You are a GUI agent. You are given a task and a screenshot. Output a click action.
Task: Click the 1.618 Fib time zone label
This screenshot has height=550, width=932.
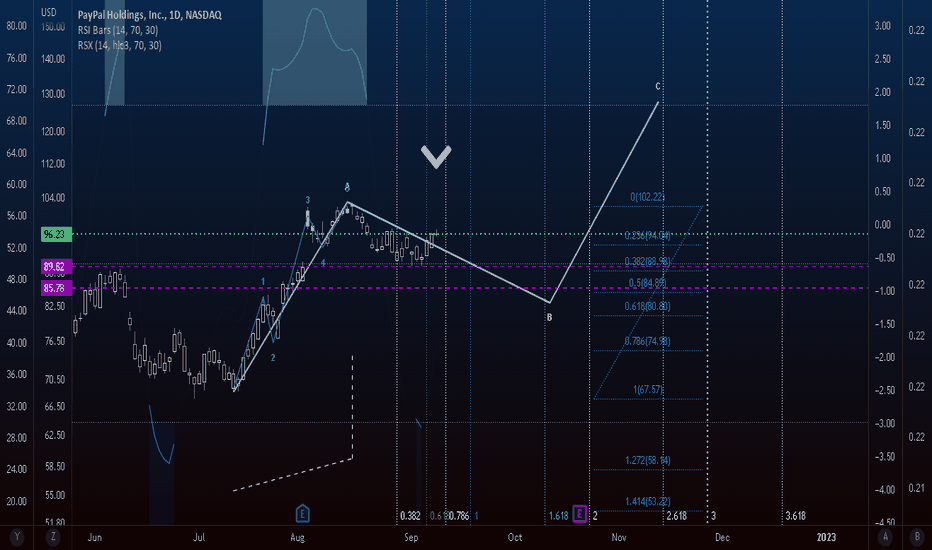[x=559, y=516]
